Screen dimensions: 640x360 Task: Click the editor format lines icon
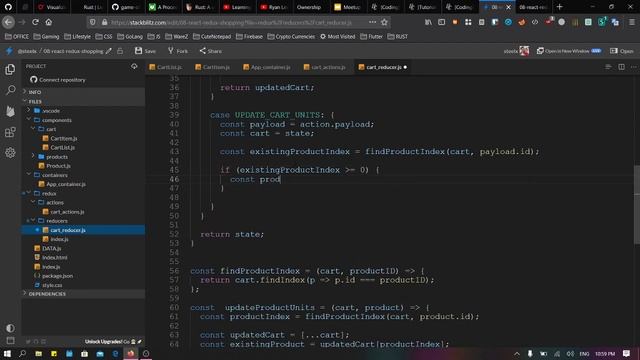point(608,67)
